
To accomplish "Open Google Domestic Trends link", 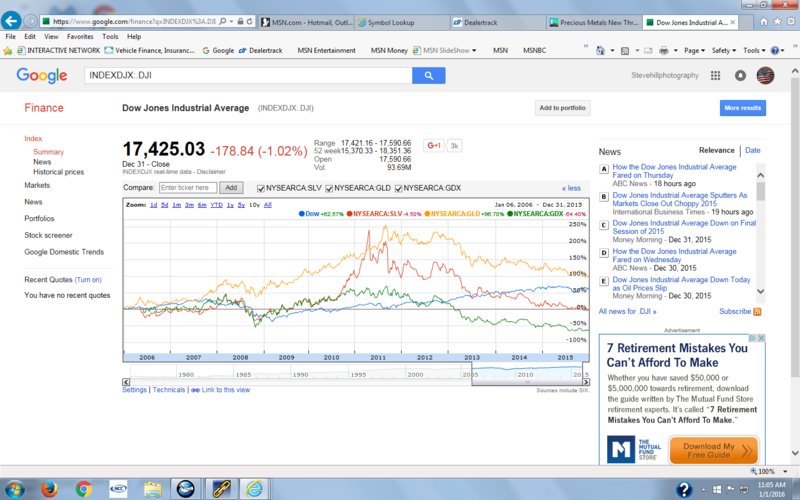I will (64, 252).
